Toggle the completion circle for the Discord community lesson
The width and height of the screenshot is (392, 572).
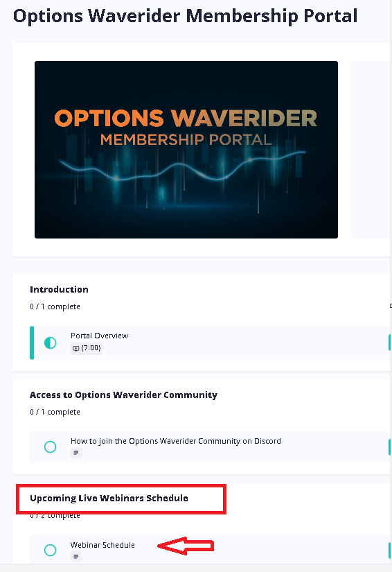[51, 447]
